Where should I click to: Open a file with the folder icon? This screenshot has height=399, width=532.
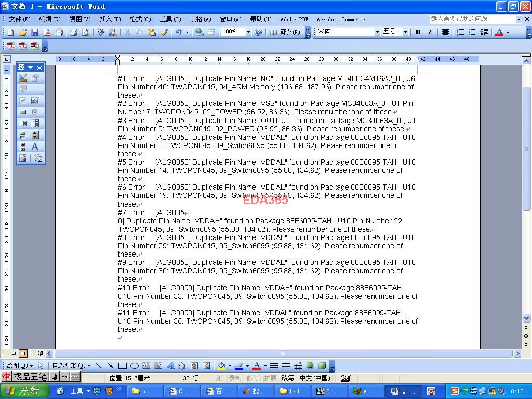click(x=23, y=32)
